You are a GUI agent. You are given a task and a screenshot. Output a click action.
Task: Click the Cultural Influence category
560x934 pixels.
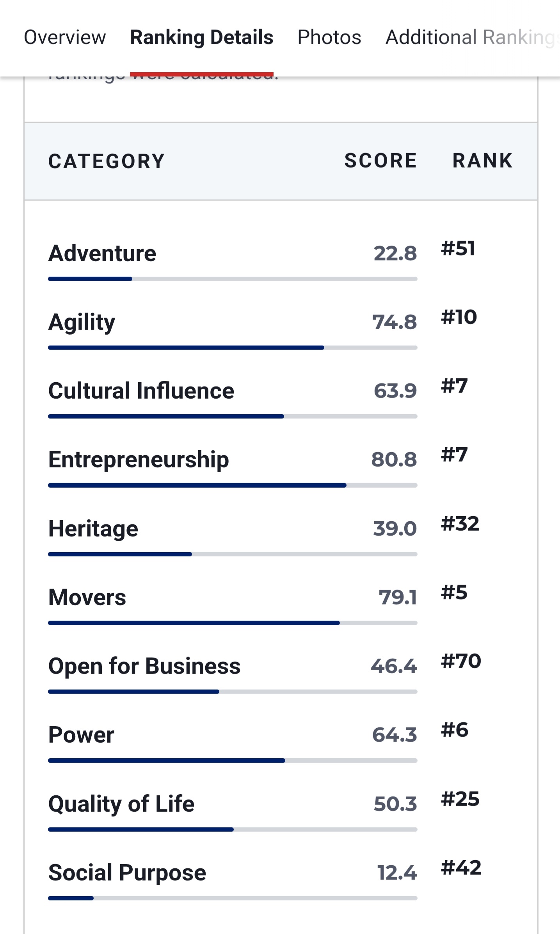pos(141,391)
